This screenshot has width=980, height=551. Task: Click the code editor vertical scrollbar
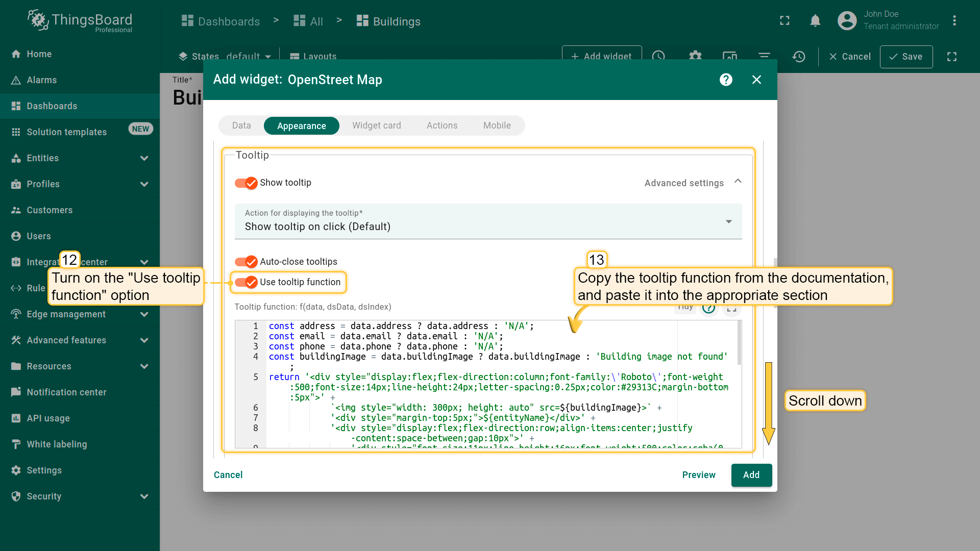point(739,343)
